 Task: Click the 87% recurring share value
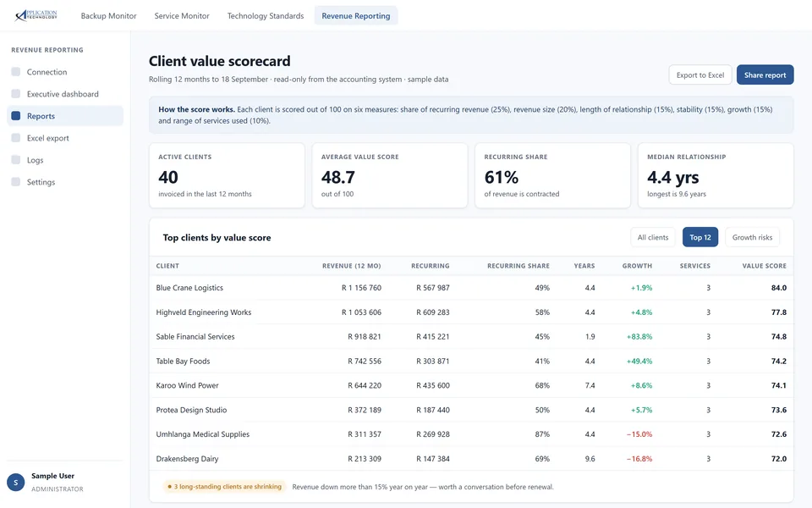coord(542,433)
